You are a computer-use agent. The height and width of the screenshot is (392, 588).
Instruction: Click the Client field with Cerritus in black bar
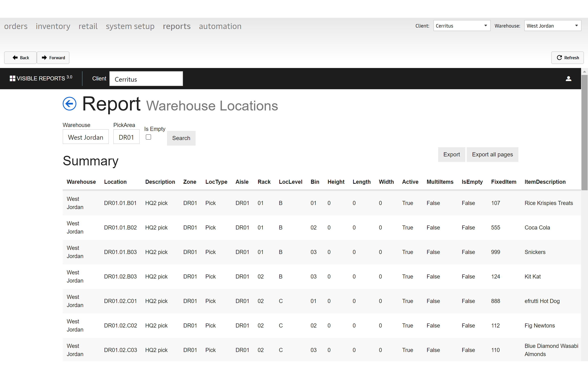(x=146, y=79)
